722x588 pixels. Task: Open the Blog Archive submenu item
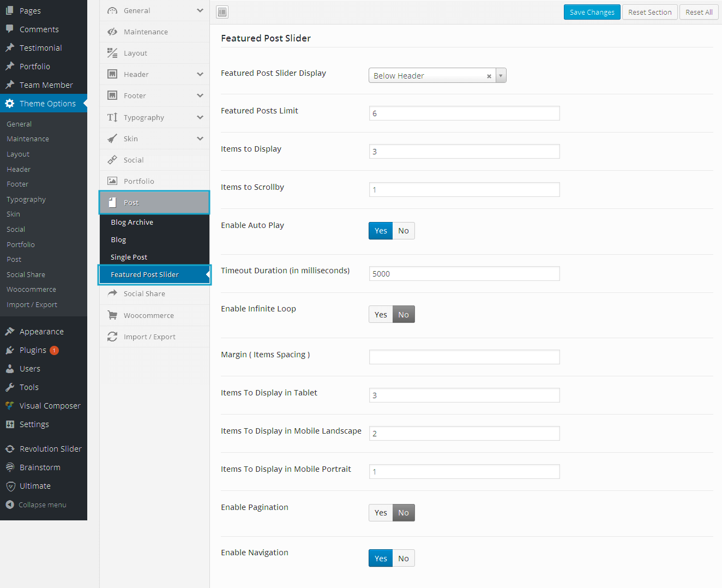click(132, 222)
